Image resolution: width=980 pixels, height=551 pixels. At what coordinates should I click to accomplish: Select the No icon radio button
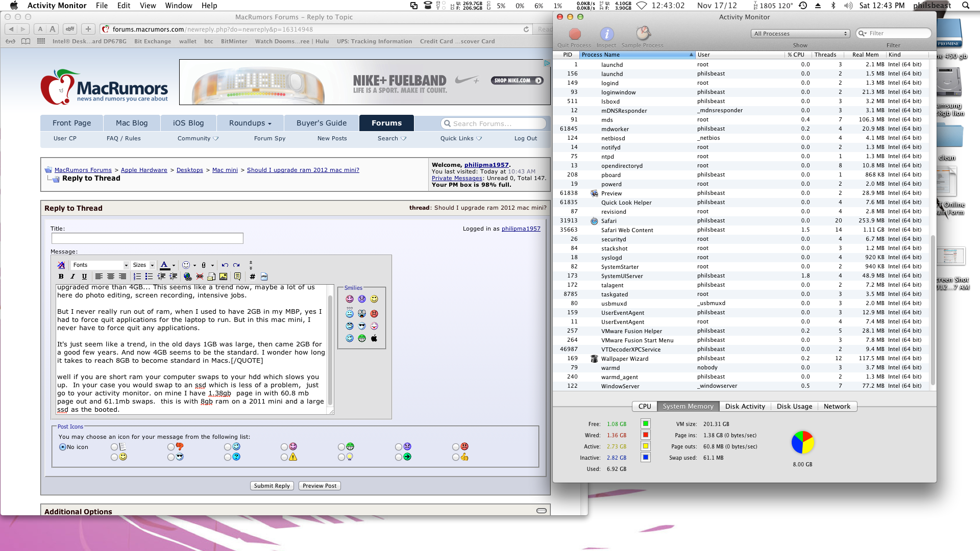[x=63, y=447]
